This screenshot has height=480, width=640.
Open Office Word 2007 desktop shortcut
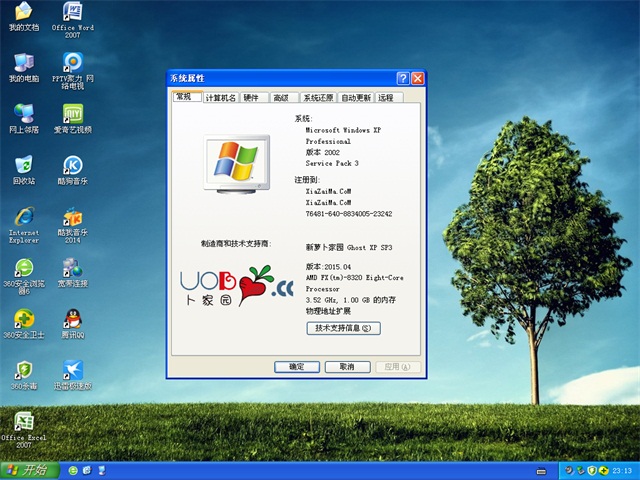coord(72,12)
